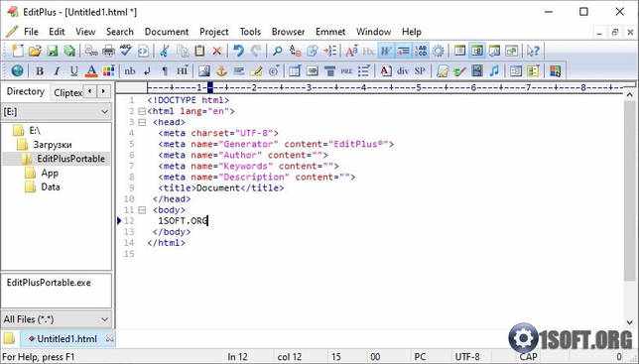The image size is (639, 364).
Task: Click the red X Delete icon
Action: [x=216, y=51]
